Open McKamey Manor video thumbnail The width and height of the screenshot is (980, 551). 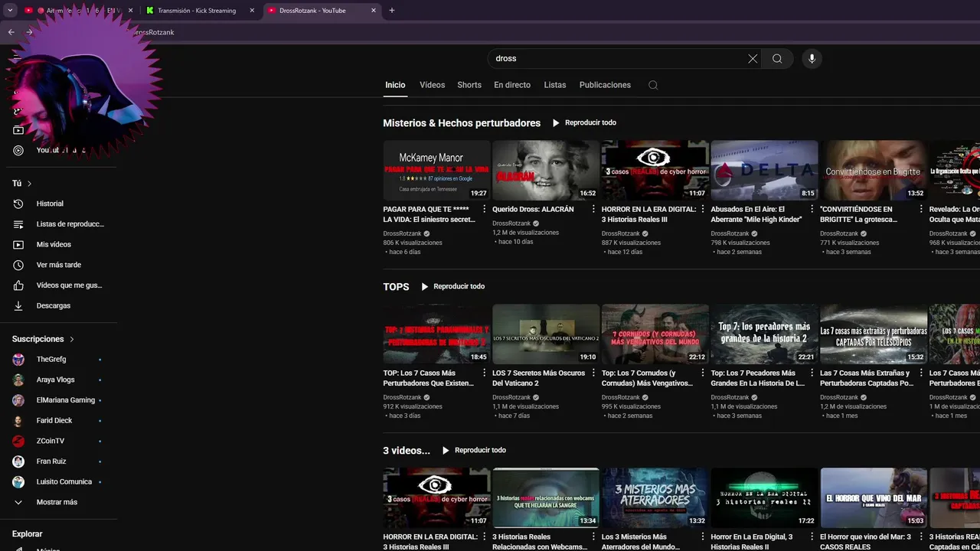point(436,170)
